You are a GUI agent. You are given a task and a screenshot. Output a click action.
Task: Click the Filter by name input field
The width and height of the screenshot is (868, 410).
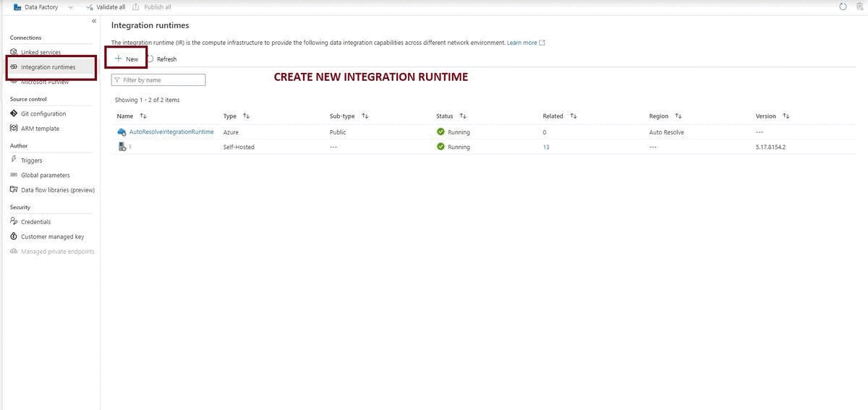click(x=158, y=80)
